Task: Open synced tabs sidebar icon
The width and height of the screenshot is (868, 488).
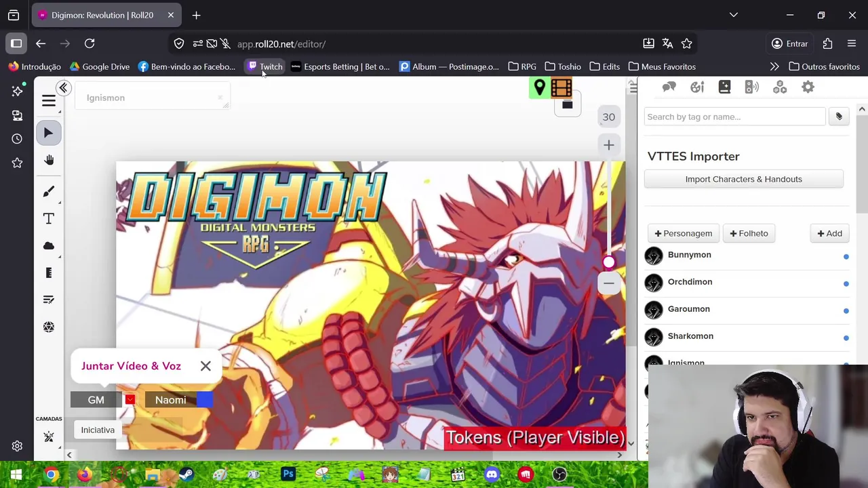Action: [17, 115]
